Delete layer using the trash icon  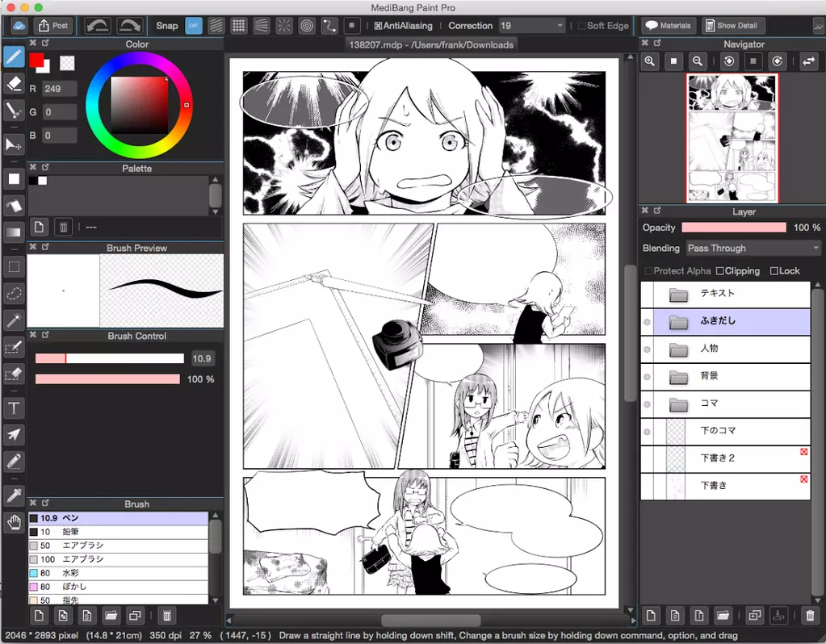810,615
